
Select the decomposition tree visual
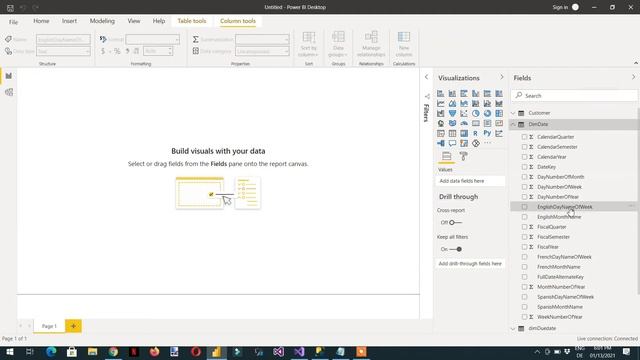(x=440, y=143)
